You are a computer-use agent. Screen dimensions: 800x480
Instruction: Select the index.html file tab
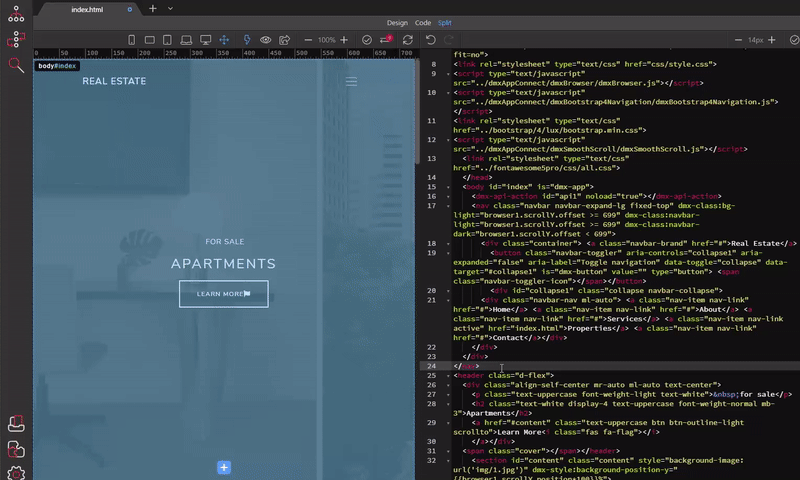tap(88, 9)
